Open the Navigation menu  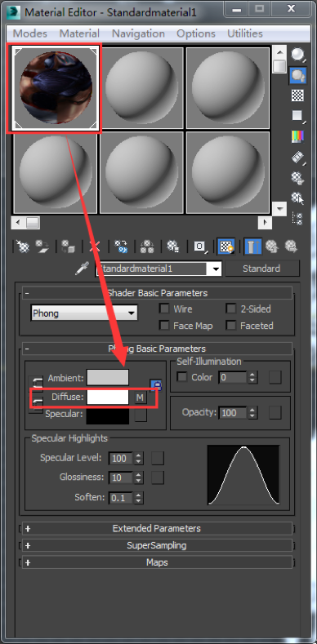138,33
